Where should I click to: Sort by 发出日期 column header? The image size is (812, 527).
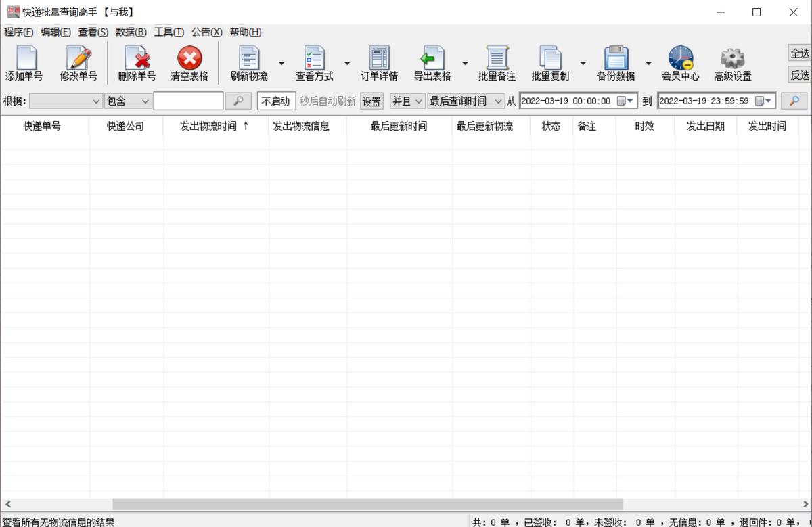[706, 126]
